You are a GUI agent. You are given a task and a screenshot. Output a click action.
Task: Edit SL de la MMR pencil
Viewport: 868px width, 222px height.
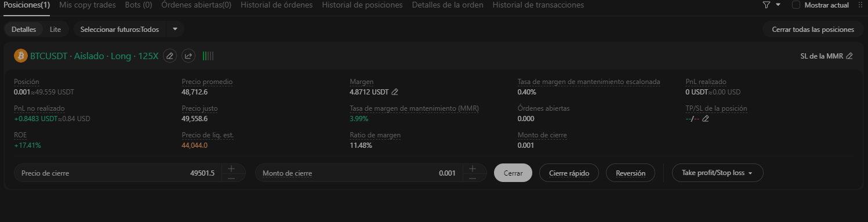(x=849, y=56)
